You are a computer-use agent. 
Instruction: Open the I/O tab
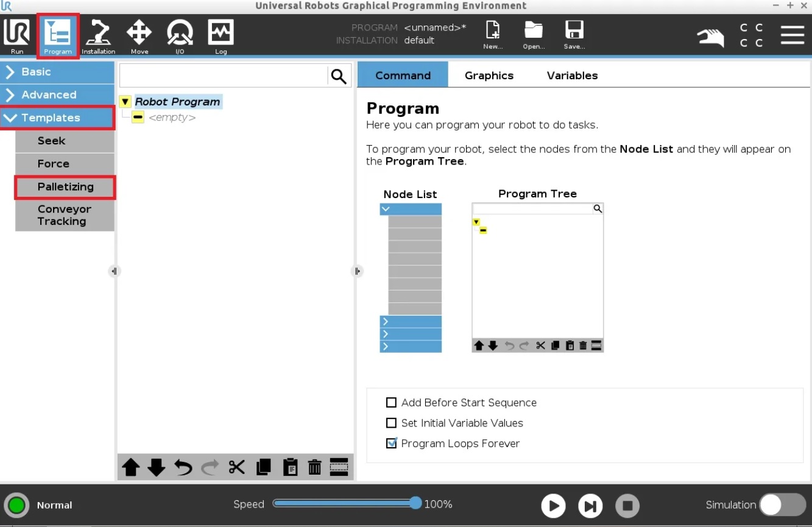(180, 36)
